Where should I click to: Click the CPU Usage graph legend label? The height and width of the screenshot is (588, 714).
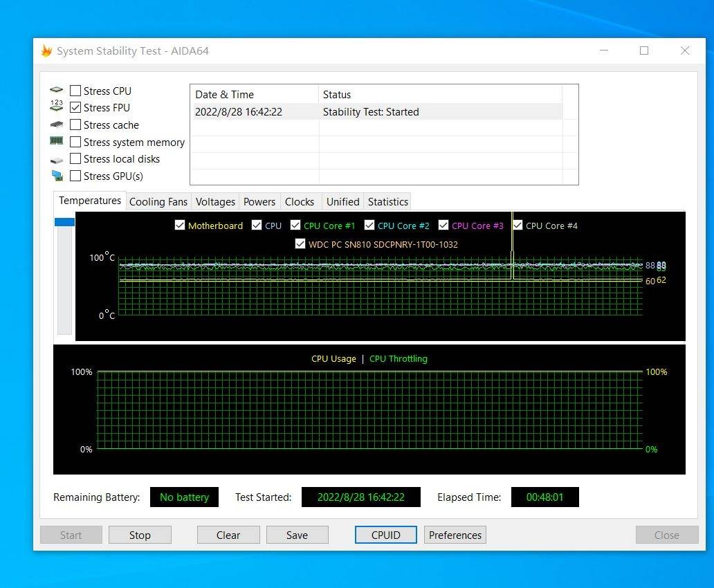tap(333, 359)
